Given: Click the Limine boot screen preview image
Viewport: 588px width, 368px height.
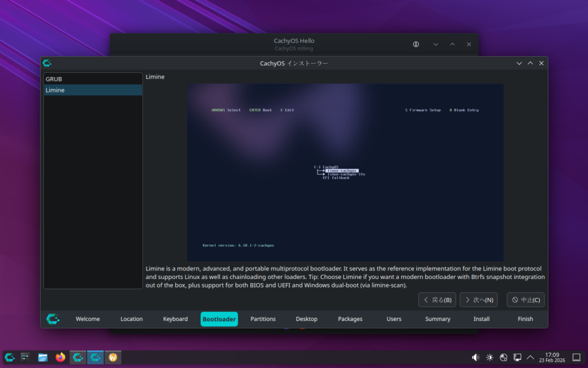Looking at the screenshot, I should coord(345,172).
